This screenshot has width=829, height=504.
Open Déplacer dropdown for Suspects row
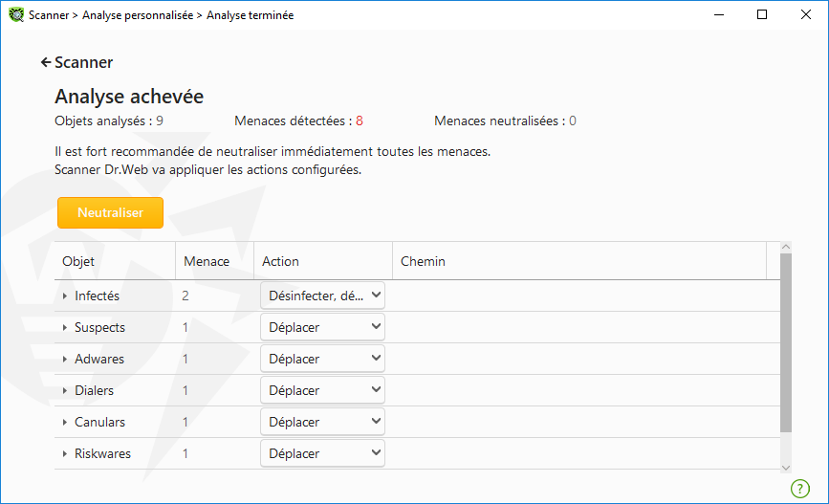pos(322,327)
